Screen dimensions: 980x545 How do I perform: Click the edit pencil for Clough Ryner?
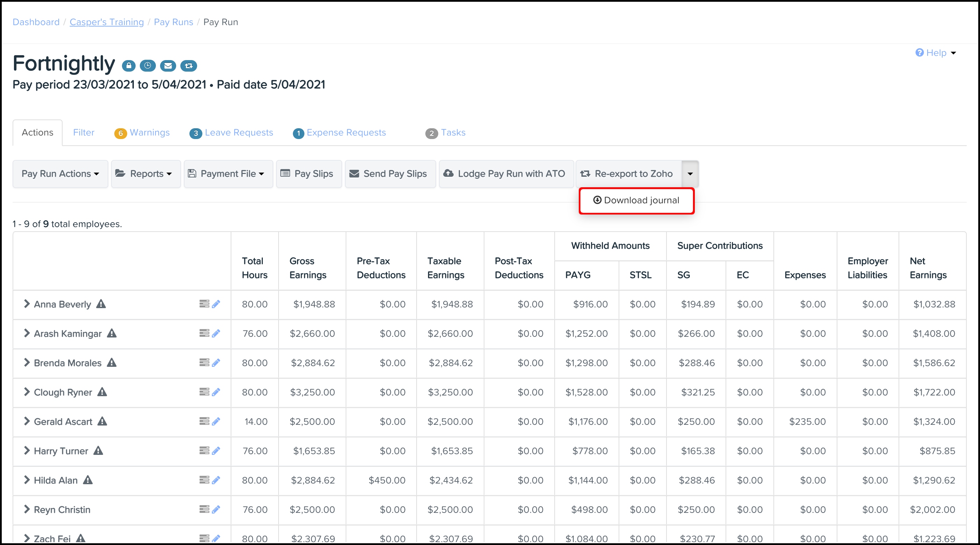(216, 392)
